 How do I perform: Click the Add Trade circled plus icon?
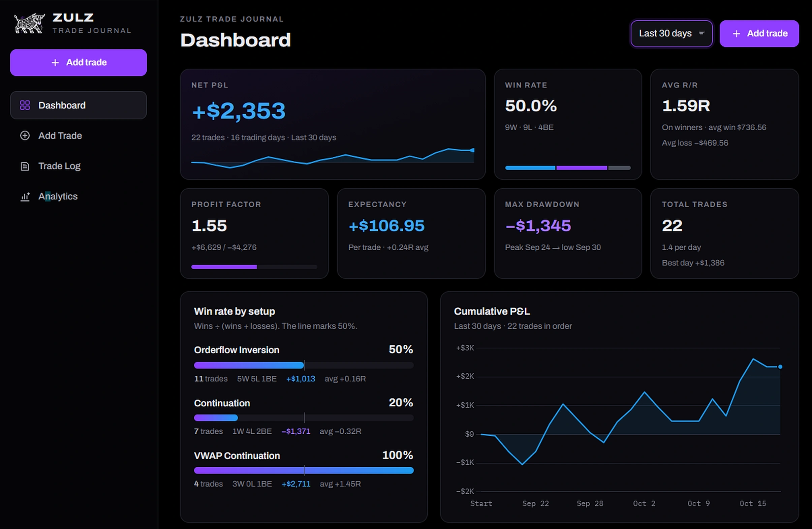pyautogui.click(x=25, y=135)
